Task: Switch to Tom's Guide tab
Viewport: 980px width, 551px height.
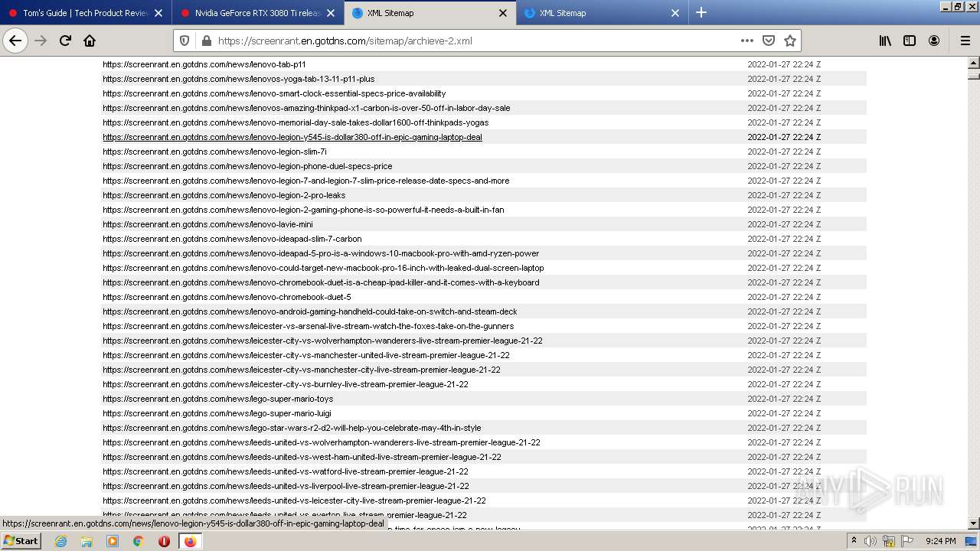Action: click(x=86, y=13)
